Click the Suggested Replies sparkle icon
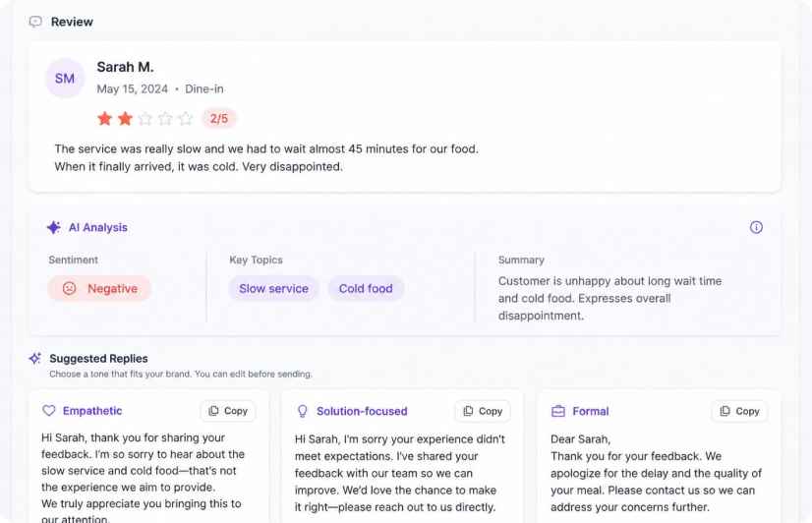 pyautogui.click(x=35, y=358)
